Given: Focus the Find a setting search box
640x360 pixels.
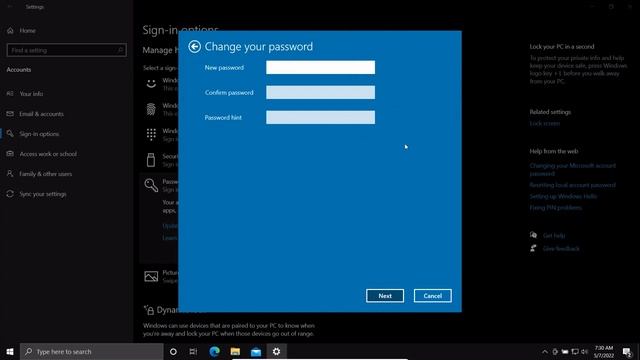Looking at the screenshot, I should point(67,50).
